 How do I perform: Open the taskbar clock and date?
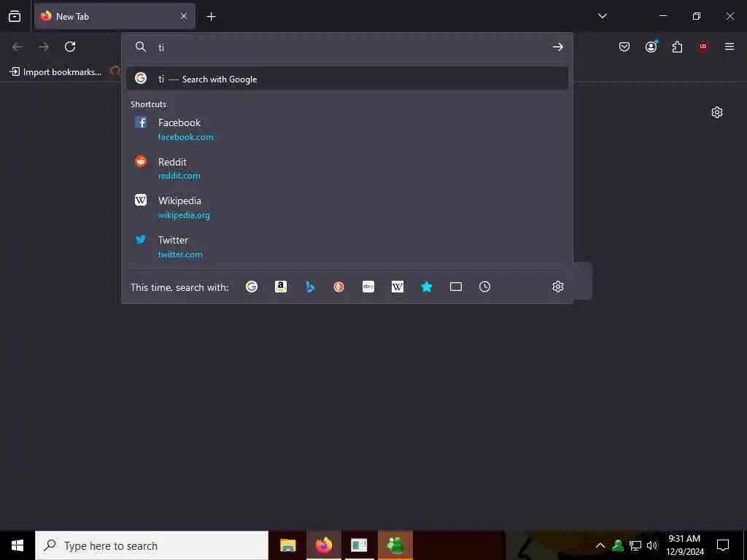click(x=684, y=545)
